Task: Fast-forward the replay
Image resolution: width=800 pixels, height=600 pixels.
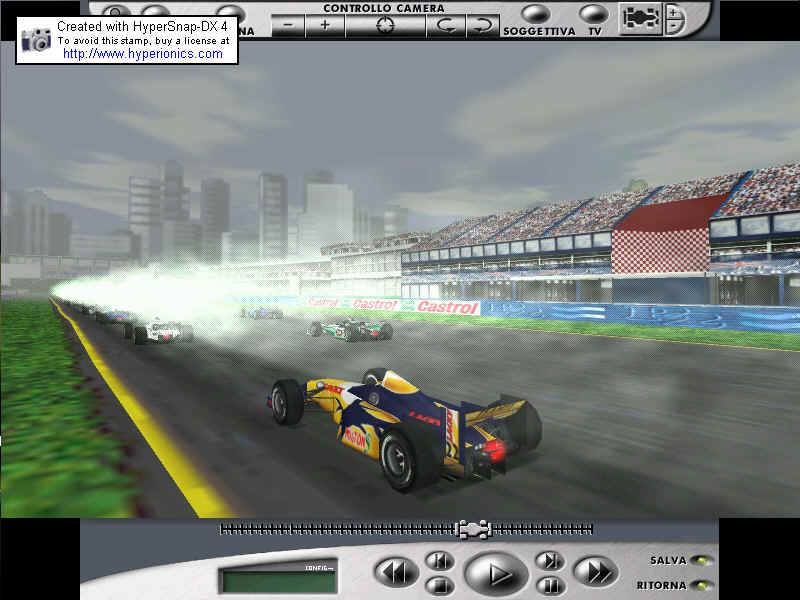Action: pyautogui.click(x=595, y=572)
